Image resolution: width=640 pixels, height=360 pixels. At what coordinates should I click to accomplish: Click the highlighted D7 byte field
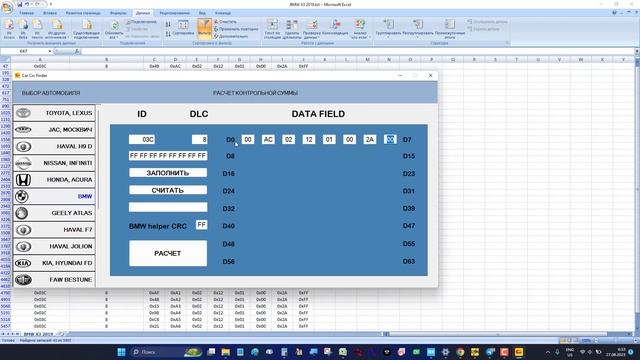click(x=390, y=140)
